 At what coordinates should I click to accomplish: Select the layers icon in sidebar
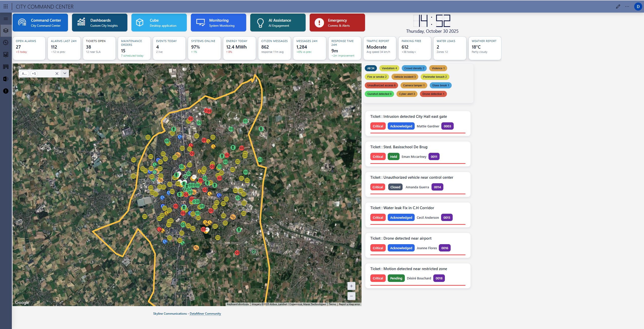pos(6,30)
